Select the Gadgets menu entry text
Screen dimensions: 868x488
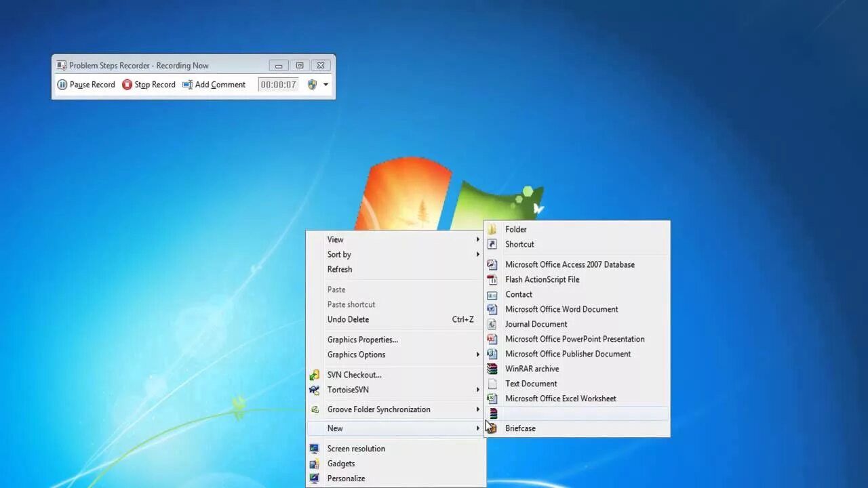coord(341,464)
